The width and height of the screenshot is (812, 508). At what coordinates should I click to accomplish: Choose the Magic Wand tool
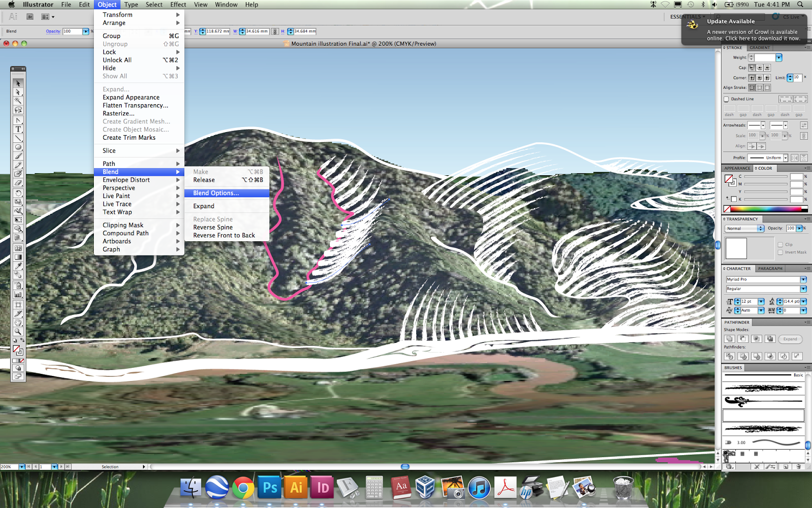pyautogui.click(x=18, y=101)
